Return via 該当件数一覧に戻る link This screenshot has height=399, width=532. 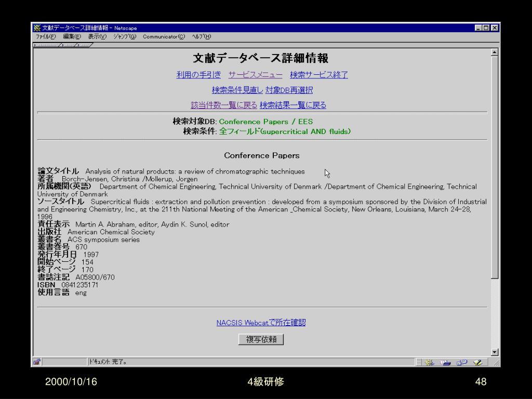tap(224, 105)
